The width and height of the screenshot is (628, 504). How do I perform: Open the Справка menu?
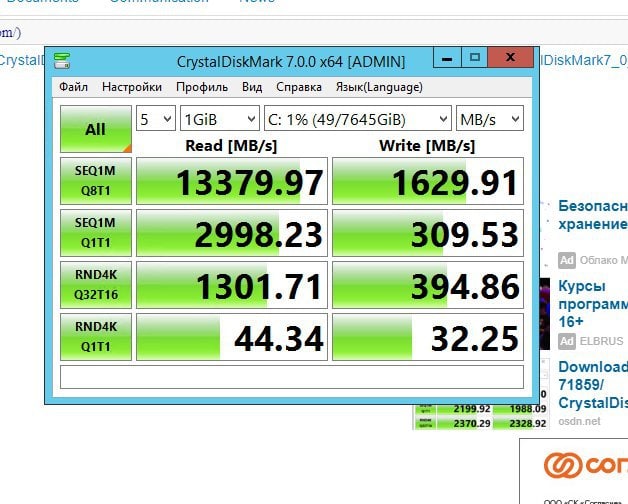pyautogui.click(x=299, y=87)
